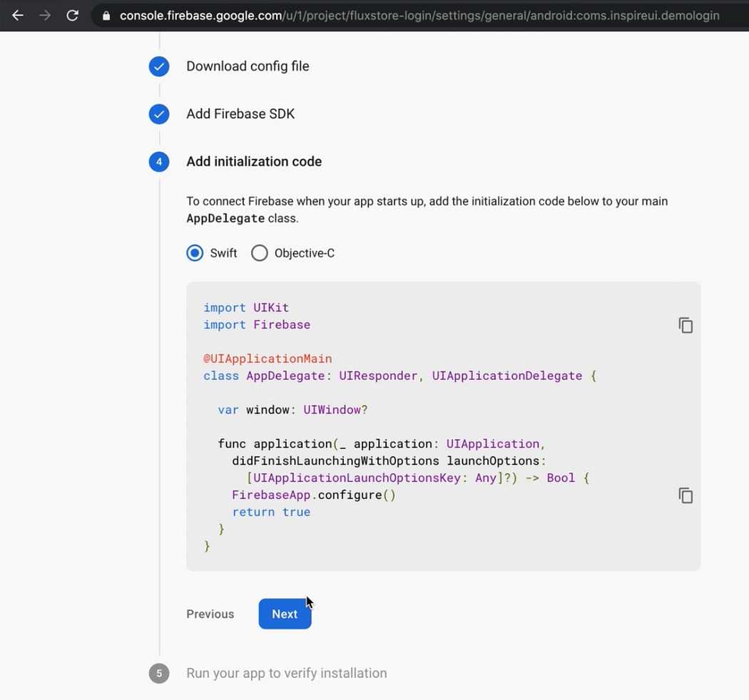Copy code using icon beside import Firebase
Viewport: 749px width, 700px height.
pos(686,325)
